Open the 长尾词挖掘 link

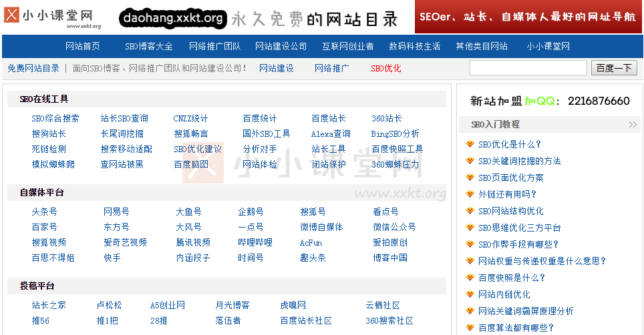(x=122, y=133)
